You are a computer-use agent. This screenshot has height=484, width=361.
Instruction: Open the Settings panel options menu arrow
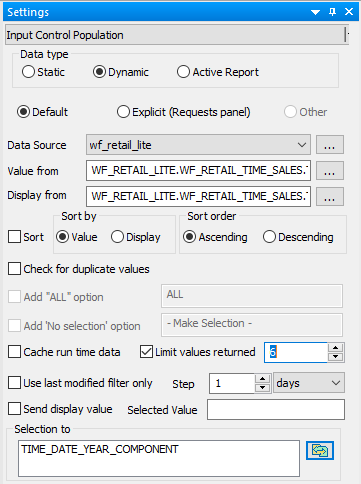point(315,12)
